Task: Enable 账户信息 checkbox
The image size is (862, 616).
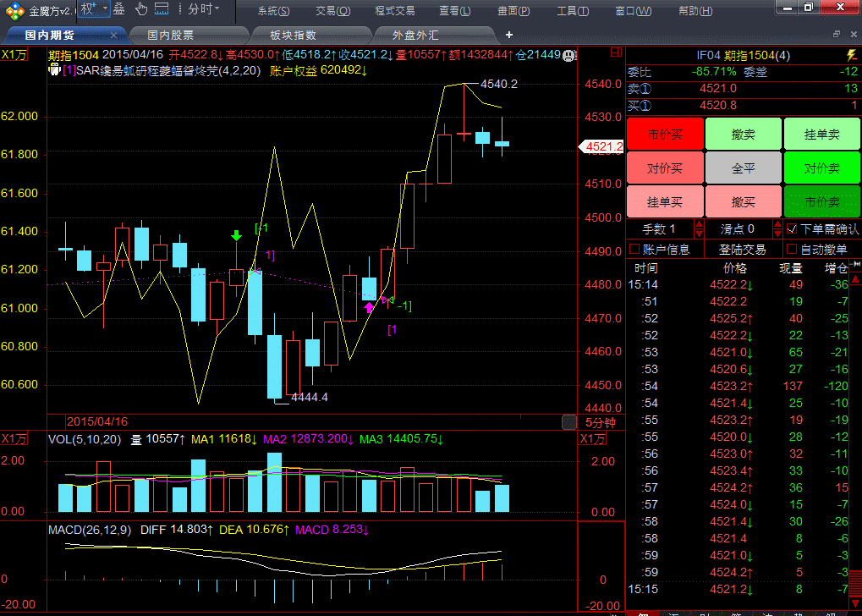Action: 634,249
